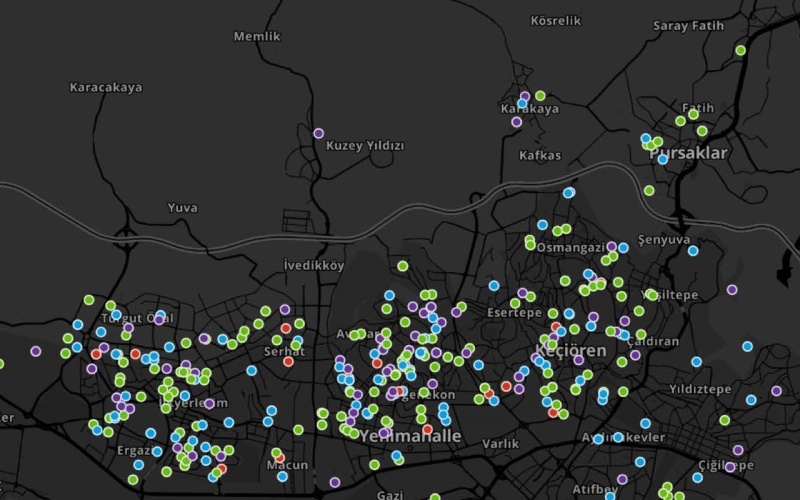Select the green marker below Saray Fatih
Screen dimensions: 800x500
740,50
